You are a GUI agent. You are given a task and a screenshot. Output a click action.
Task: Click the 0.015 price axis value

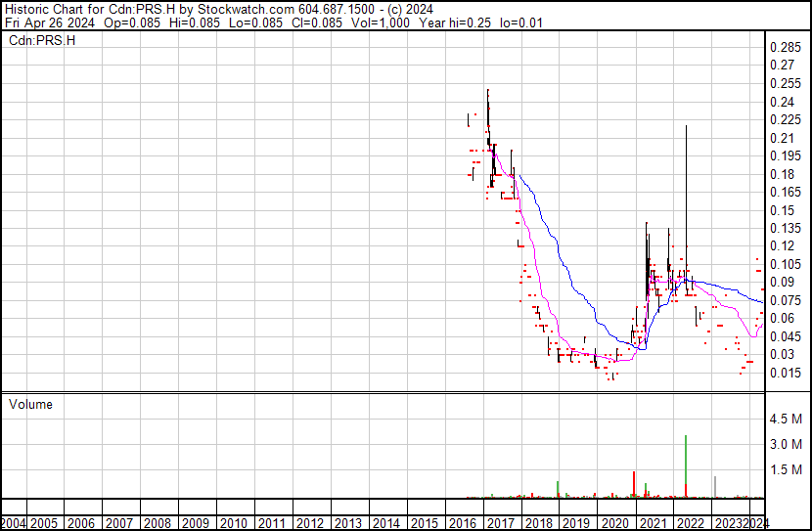click(x=786, y=373)
